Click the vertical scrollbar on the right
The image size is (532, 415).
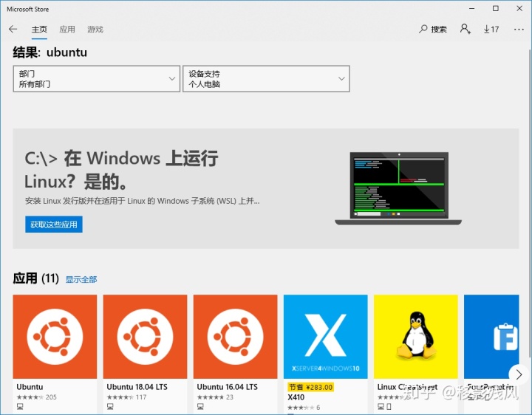click(x=530, y=203)
